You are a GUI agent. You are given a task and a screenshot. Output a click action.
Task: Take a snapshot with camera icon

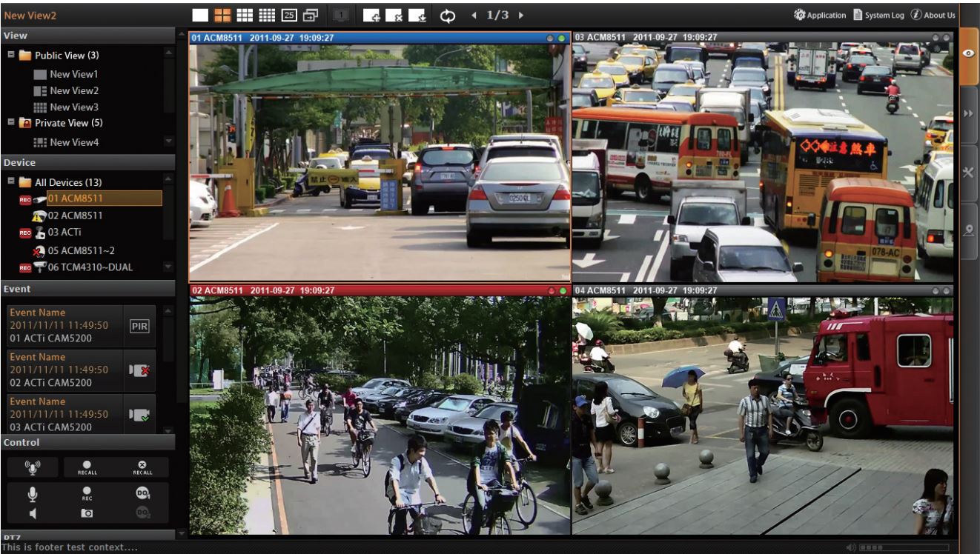click(87, 513)
